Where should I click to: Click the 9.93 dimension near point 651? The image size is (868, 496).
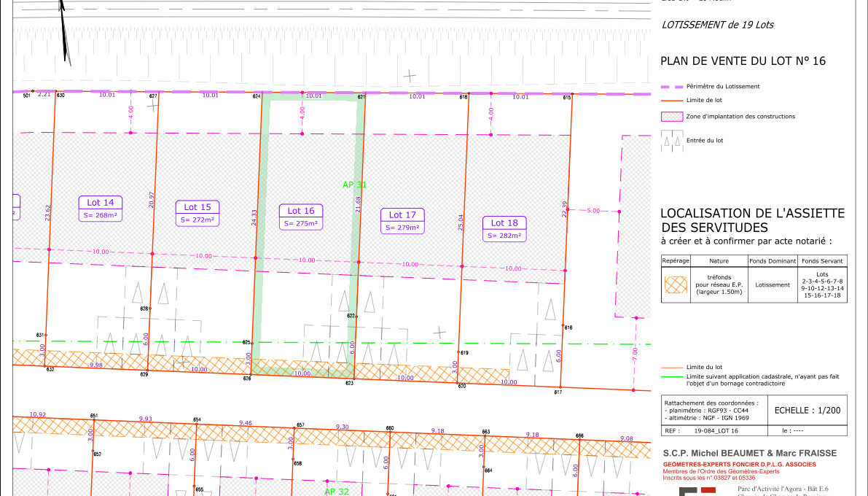pyautogui.click(x=145, y=419)
